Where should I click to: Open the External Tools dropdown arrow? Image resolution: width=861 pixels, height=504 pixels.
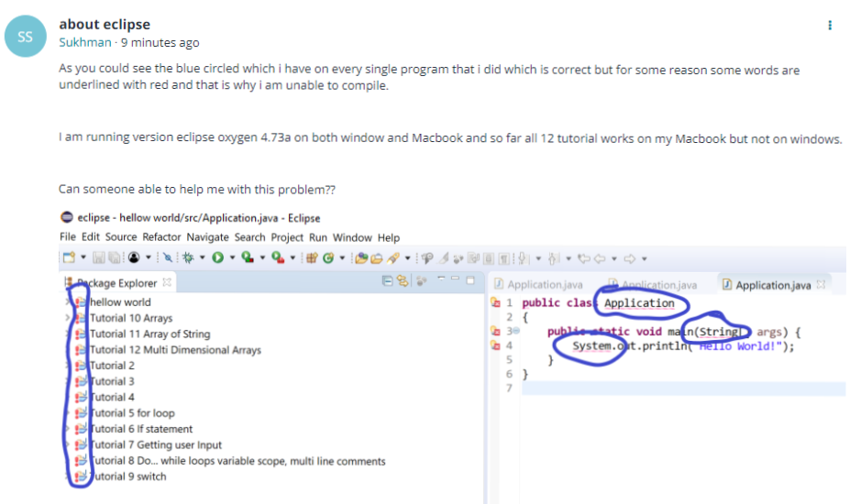coord(293,257)
